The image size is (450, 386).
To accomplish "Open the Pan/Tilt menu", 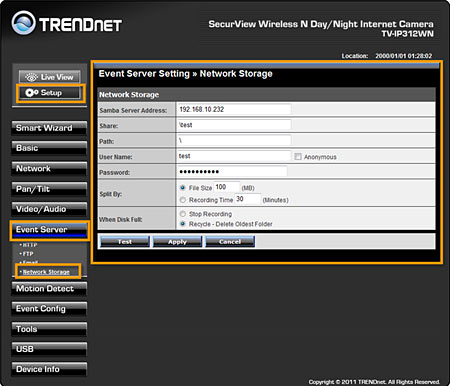I will (49, 189).
